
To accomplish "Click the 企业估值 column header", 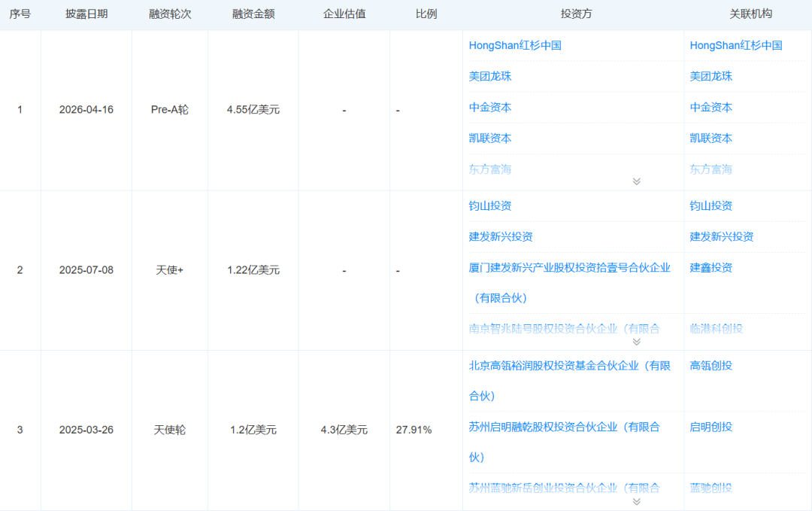I will [x=344, y=14].
